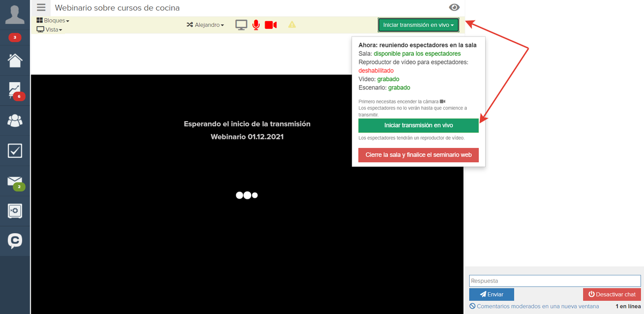The image size is (644, 314).
Task: Open the top Iniciar transmisión en vivo dropdown
Action: coord(419,25)
